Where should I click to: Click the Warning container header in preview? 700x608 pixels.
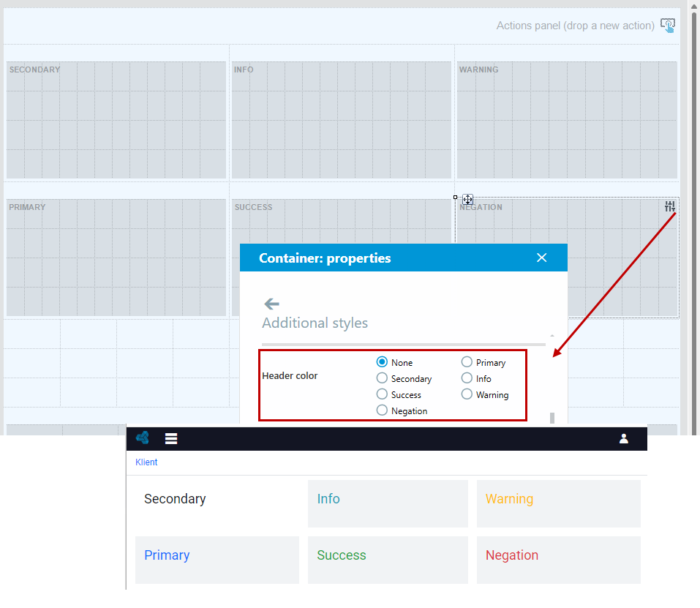(x=509, y=499)
